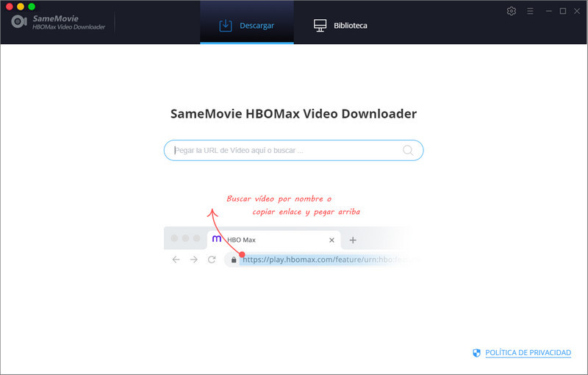This screenshot has height=375, width=588.
Task: Open the Política de Privacidad link
Action: pos(528,352)
